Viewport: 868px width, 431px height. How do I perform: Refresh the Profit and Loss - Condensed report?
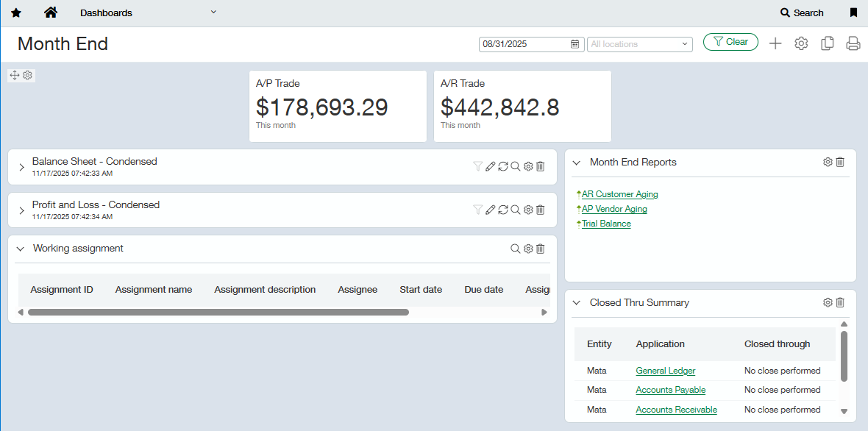click(502, 210)
